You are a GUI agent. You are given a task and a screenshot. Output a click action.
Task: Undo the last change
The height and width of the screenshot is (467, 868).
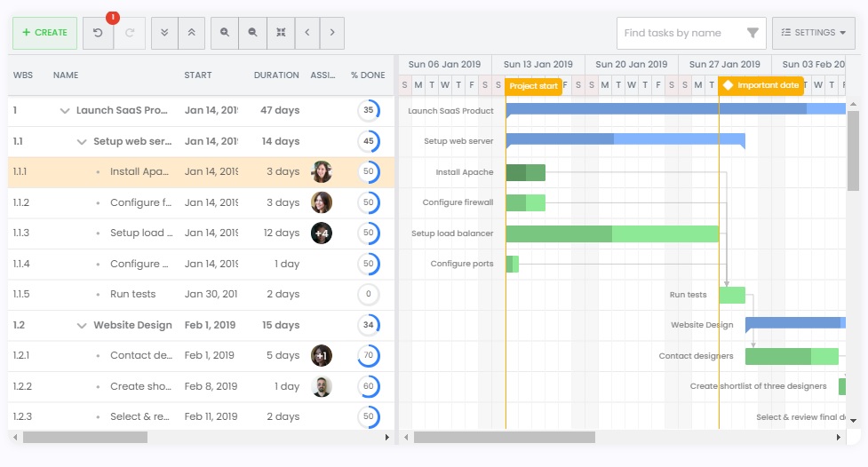[x=98, y=33]
